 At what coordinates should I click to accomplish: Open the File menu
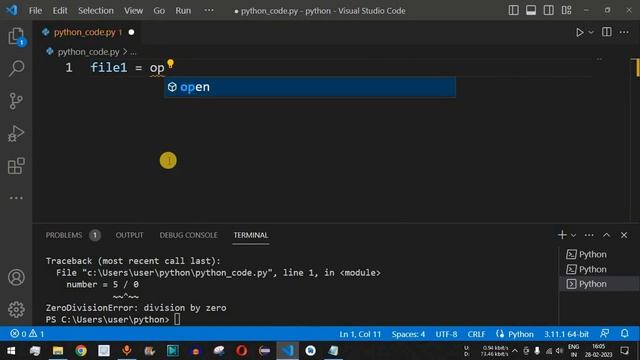pyautogui.click(x=36, y=11)
